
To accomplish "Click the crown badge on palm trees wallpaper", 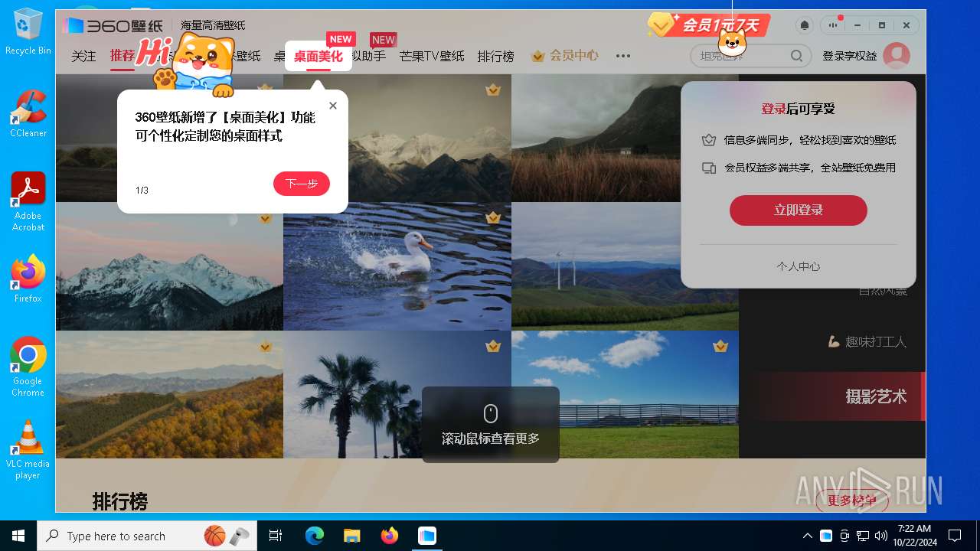I will pos(493,347).
